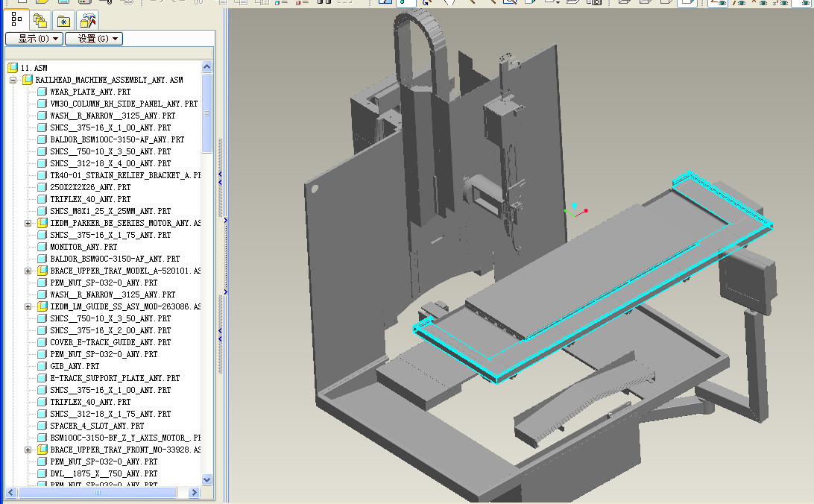
Task: Click the part icon beside SHCS__375-16_X_2_00_ANY.PRT
Action: (42, 330)
